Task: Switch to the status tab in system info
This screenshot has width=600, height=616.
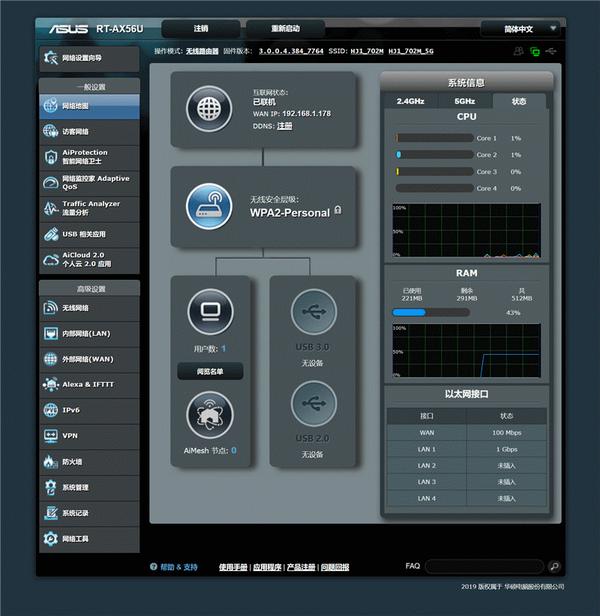Action: 519,101
